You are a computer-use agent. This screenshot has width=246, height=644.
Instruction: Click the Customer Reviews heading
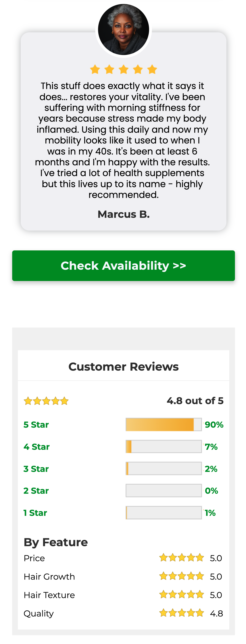[123, 367]
